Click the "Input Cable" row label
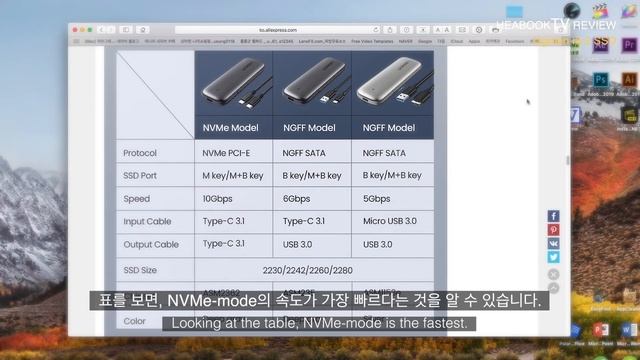640x360 pixels. click(147, 221)
